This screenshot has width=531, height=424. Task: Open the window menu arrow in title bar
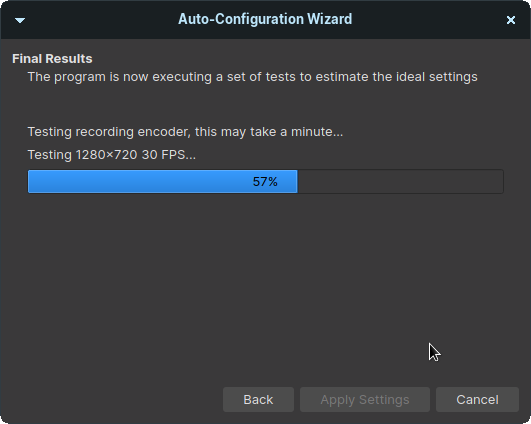tap(20, 20)
